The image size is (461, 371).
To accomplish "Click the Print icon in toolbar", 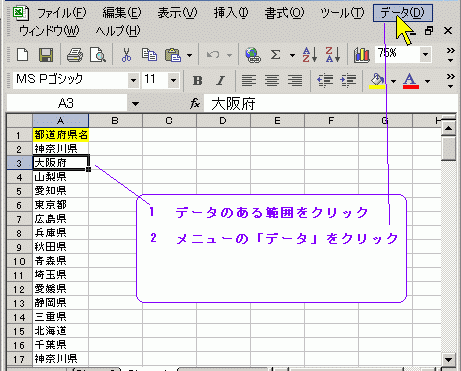I will 75,54.
